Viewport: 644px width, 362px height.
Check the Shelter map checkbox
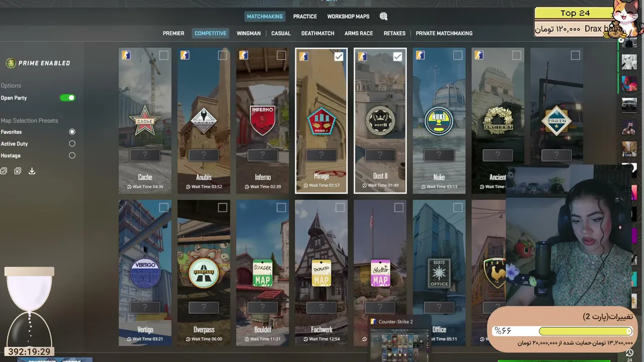coord(399,208)
